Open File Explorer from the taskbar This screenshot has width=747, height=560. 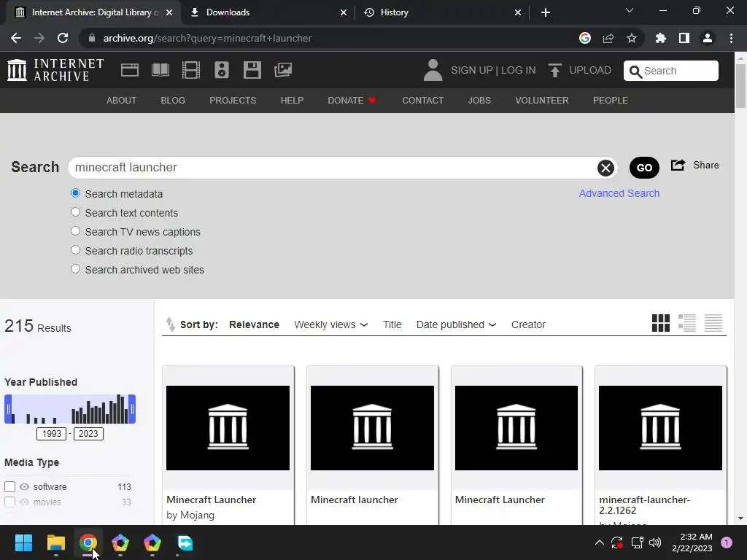click(55, 542)
